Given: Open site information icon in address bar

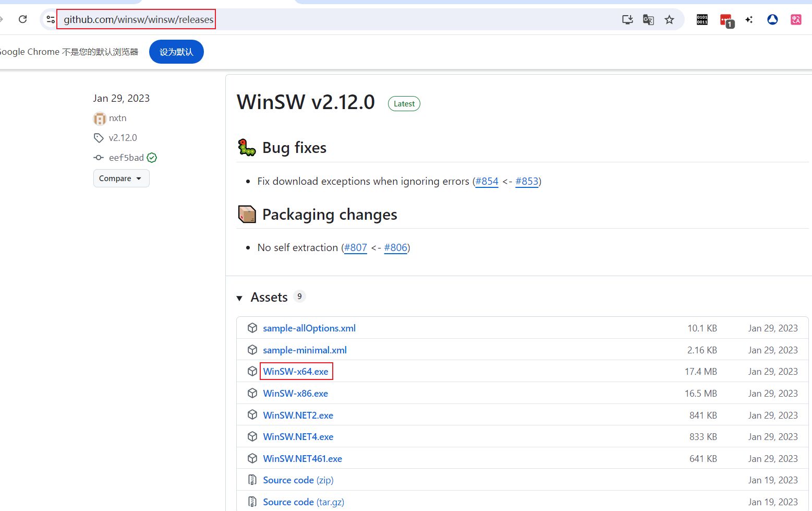Looking at the screenshot, I should pos(51,19).
